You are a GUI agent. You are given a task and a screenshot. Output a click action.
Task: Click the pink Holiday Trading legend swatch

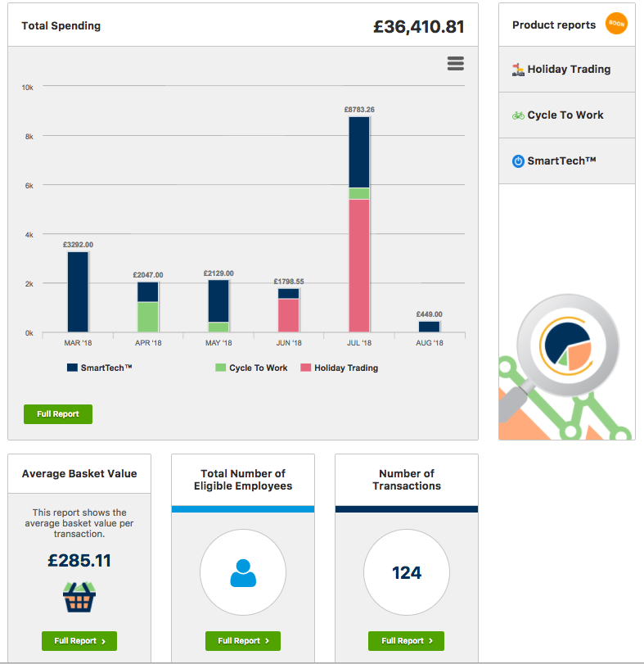305,368
